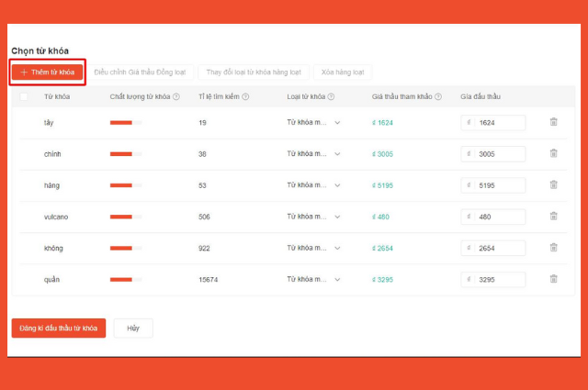Click question mark icon next to Loại từ khóa

[331, 96]
